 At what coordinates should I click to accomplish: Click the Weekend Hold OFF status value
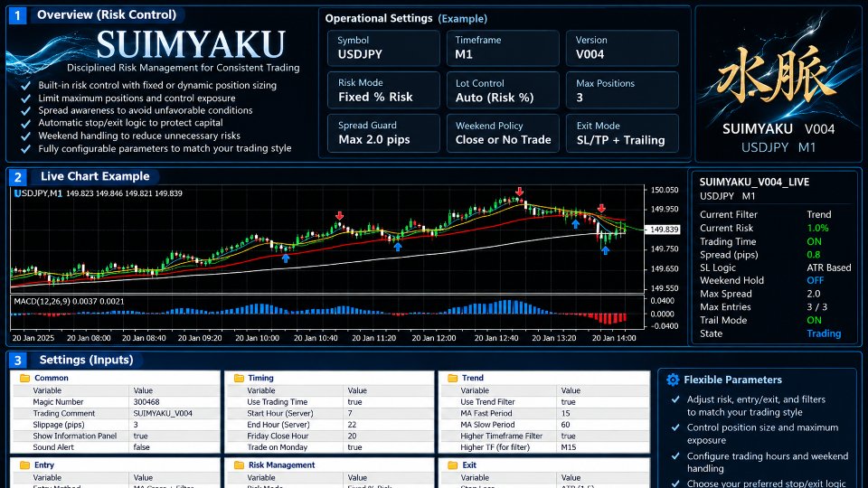click(x=815, y=280)
